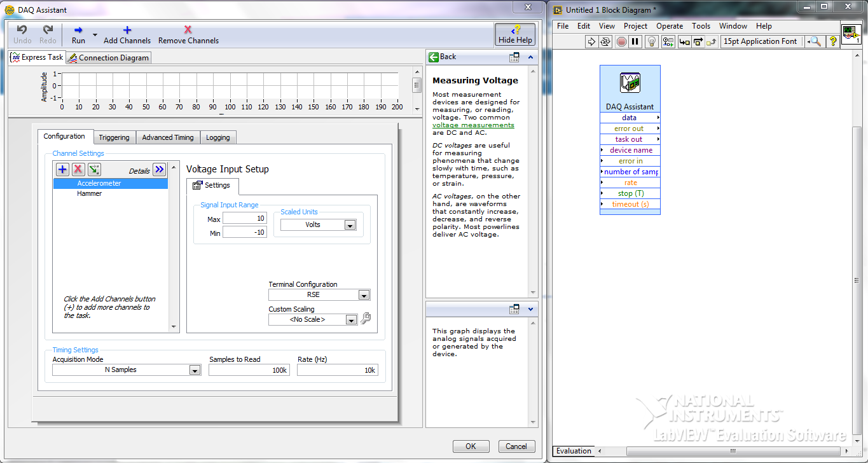
Task: Open the Terminal Configuration RSE dropdown
Action: click(364, 295)
